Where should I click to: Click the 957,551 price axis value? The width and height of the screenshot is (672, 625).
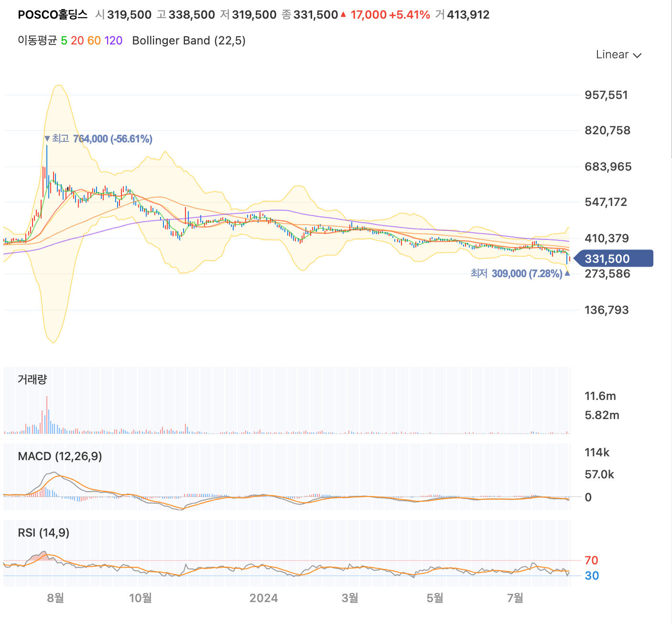(x=606, y=95)
